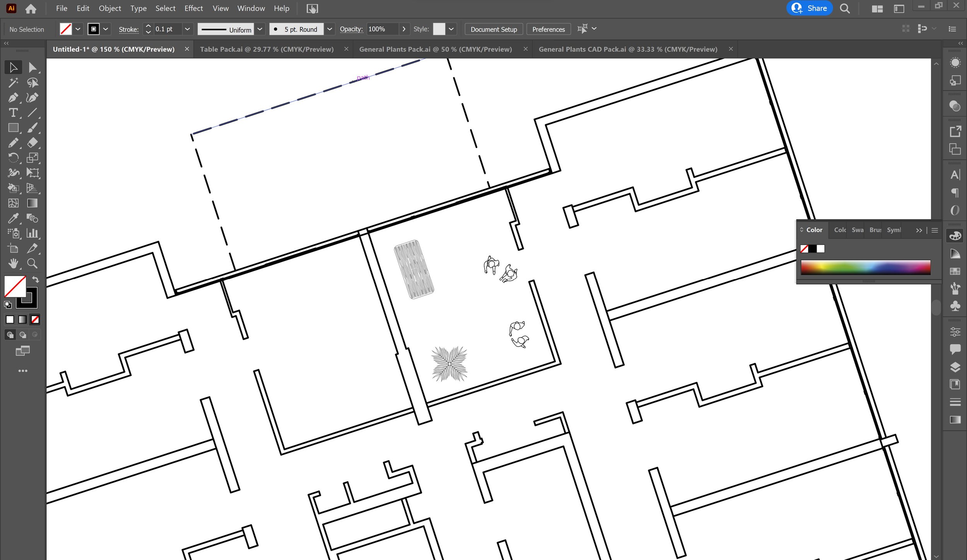Open the Effect menu

click(193, 8)
